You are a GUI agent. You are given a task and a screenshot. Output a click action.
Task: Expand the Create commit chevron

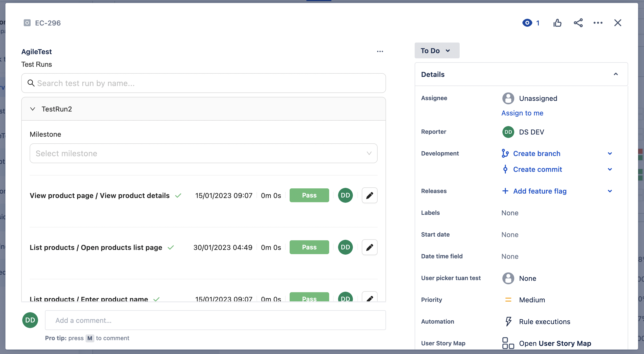(610, 169)
